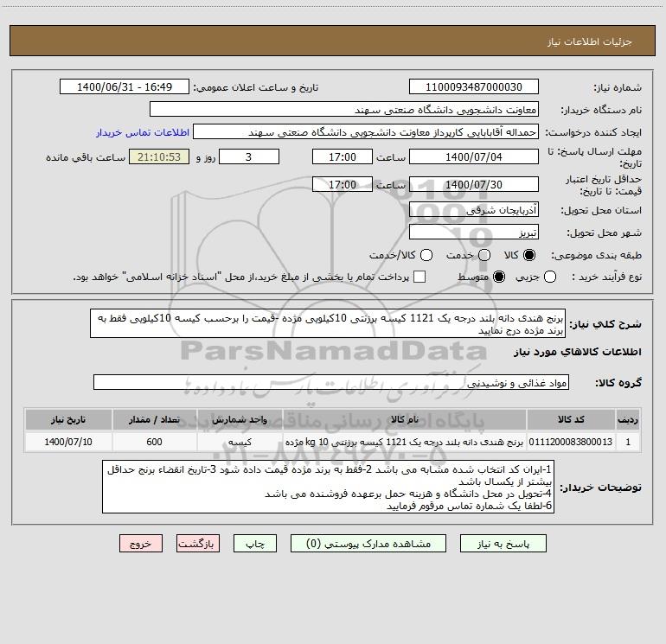Click the ردیف column header
The width and height of the screenshot is (666, 644).
point(628,419)
